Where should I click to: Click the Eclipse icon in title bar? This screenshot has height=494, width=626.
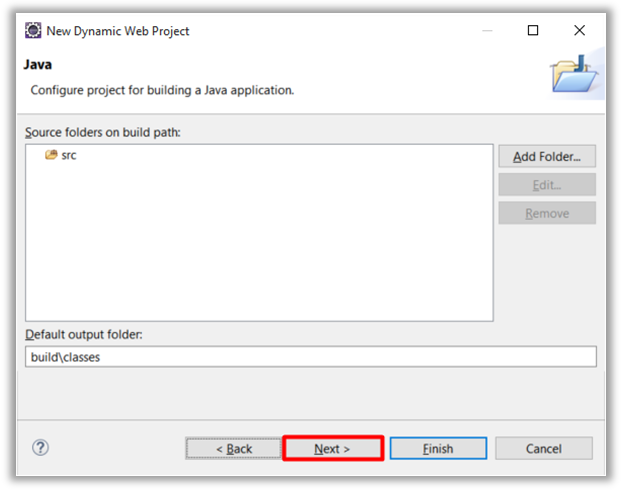[x=32, y=31]
